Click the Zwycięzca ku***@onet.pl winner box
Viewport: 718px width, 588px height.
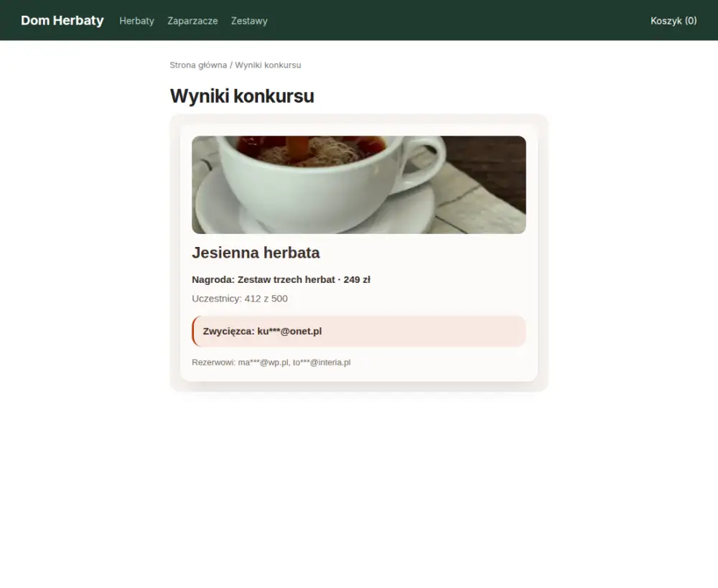tap(358, 331)
